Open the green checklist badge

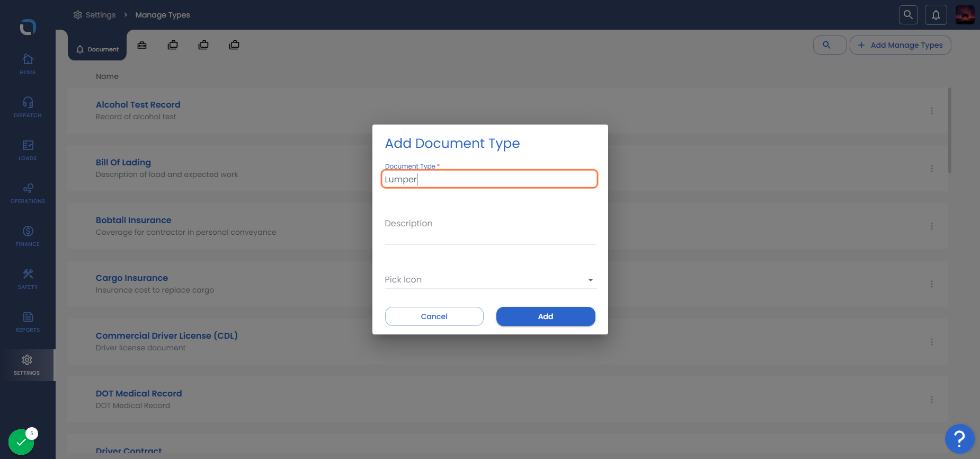tap(22, 442)
